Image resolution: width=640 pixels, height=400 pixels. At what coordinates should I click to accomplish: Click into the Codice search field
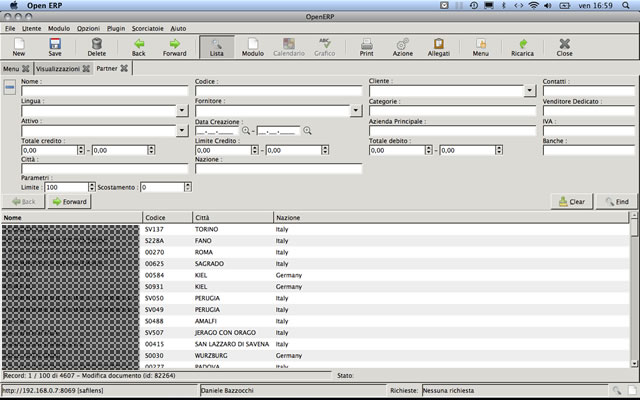pyautogui.click(x=278, y=91)
